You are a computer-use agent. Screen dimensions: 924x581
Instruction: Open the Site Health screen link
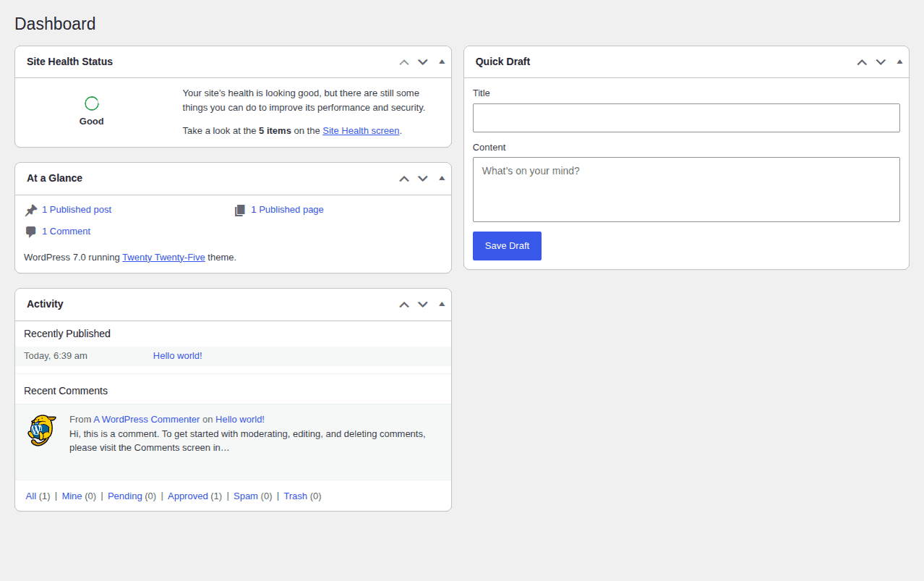pyautogui.click(x=361, y=131)
